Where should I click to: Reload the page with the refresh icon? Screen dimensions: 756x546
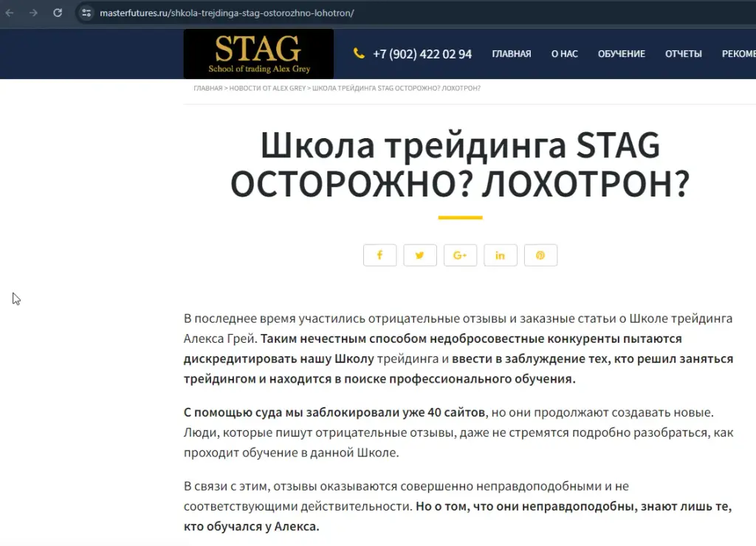[58, 13]
